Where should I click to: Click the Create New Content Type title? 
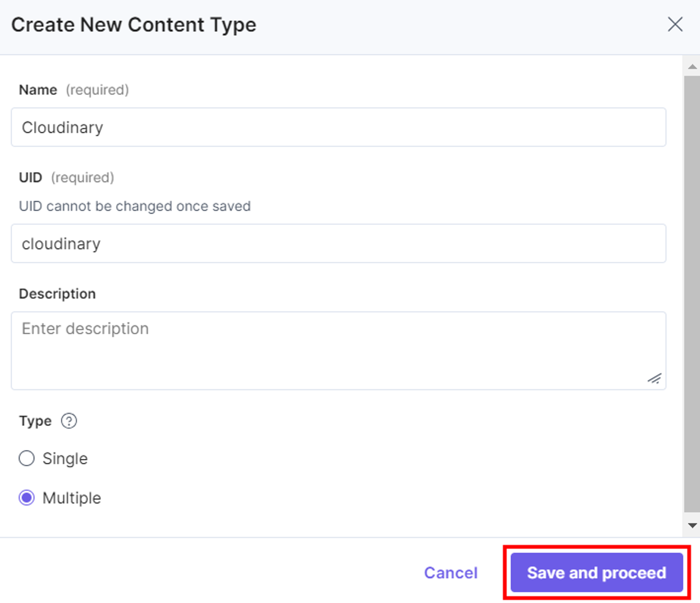(x=134, y=25)
